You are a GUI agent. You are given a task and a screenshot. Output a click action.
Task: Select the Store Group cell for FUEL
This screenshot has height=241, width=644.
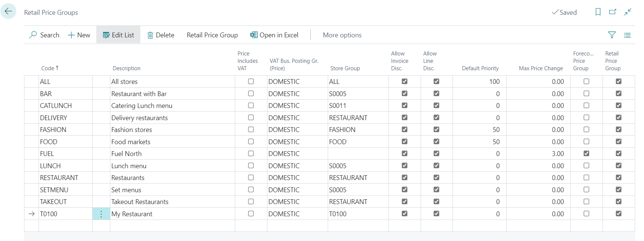(x=358, y=154)
